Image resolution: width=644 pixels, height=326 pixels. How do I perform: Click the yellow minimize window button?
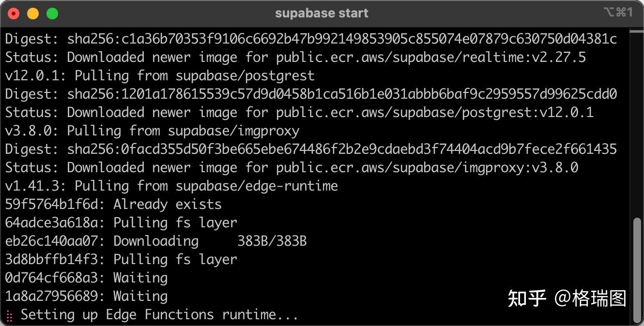33,14
